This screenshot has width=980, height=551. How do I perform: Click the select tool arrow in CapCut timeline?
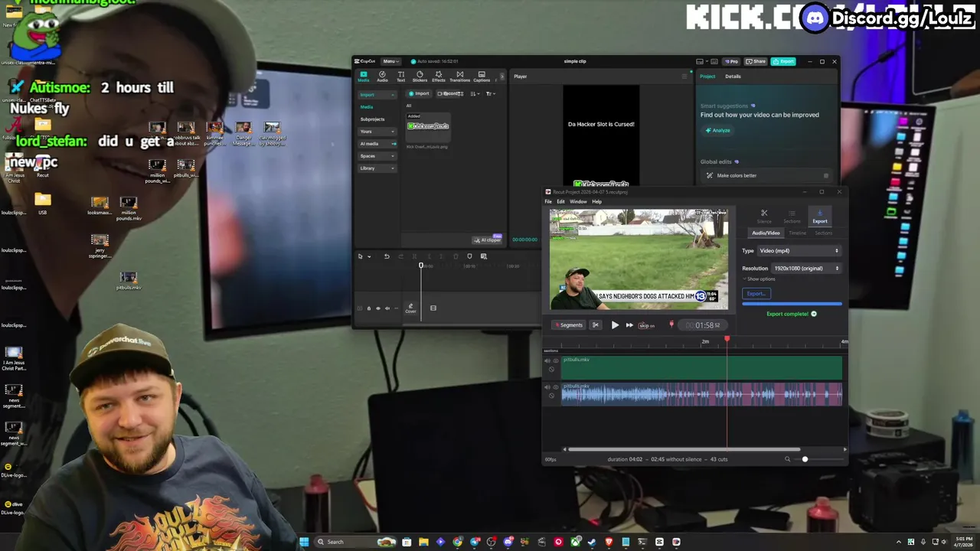[x=361, y=256]
